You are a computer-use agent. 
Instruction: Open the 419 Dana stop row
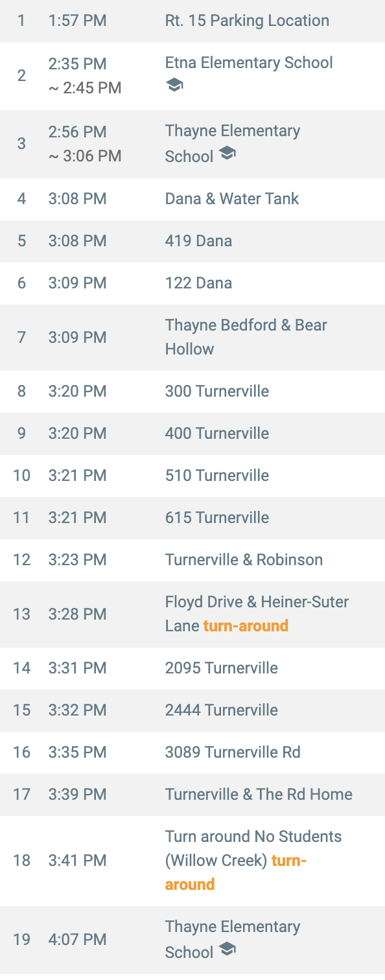(192, 241)
